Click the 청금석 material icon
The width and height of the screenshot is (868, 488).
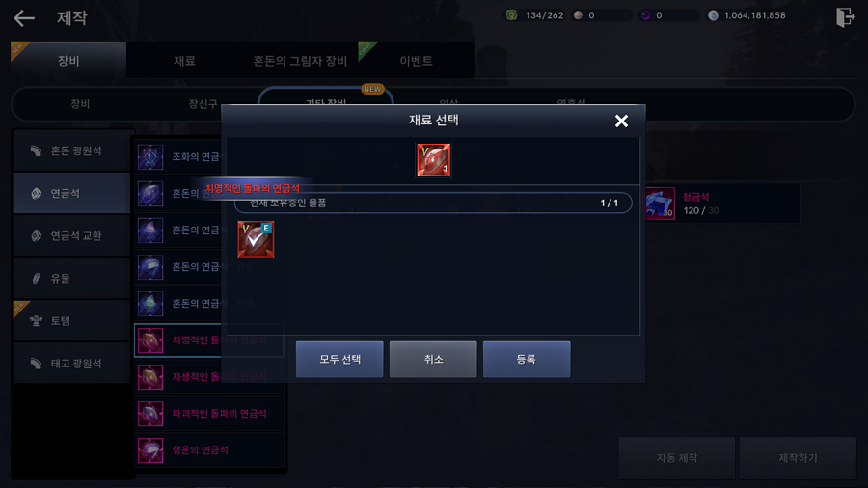point(660,203)
